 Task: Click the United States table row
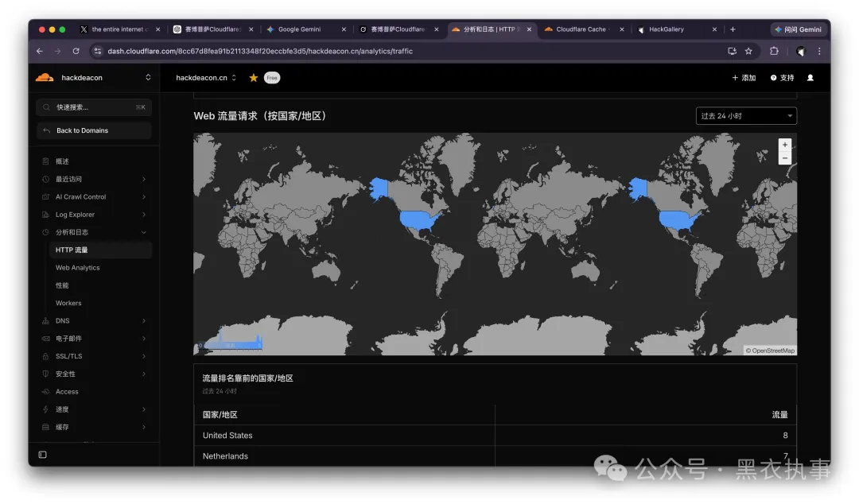pos(496,436)
